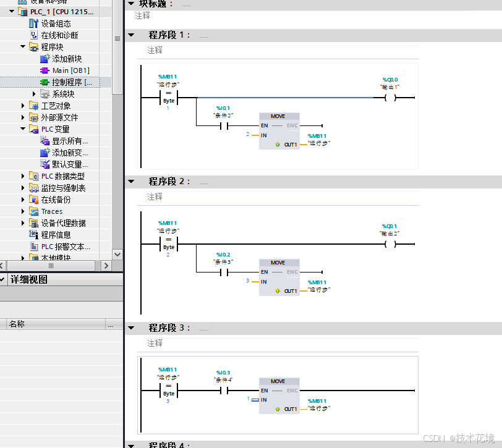The width and height of the screenshot is (502, 448).
Task: Click the 设备代理数据 icon
Action: coord(33,223)
